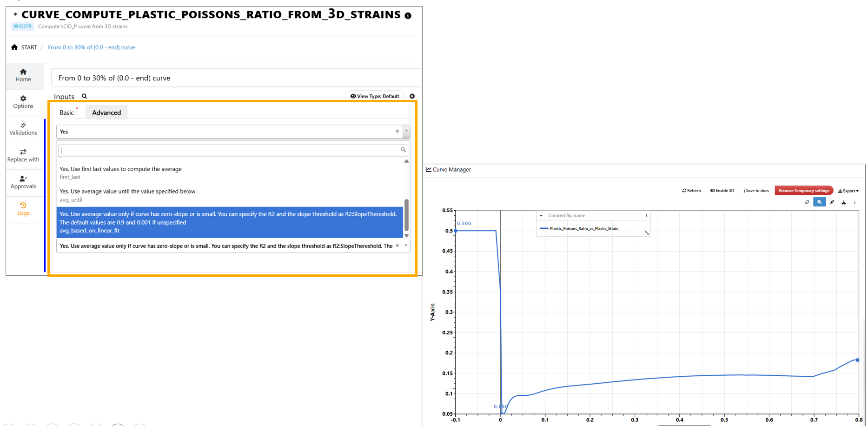868x426 pixels.
Task: Click the Inputs search magnifier icon
Action: pyautogui.click(x=85, y=96)
